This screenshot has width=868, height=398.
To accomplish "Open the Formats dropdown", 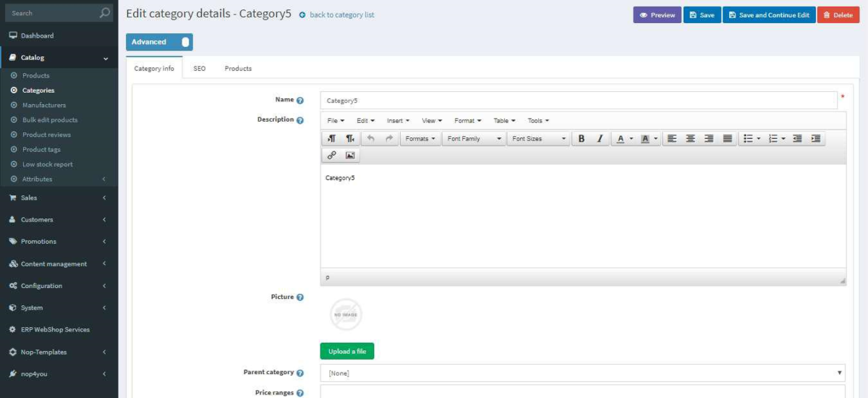I will (420, 138).
